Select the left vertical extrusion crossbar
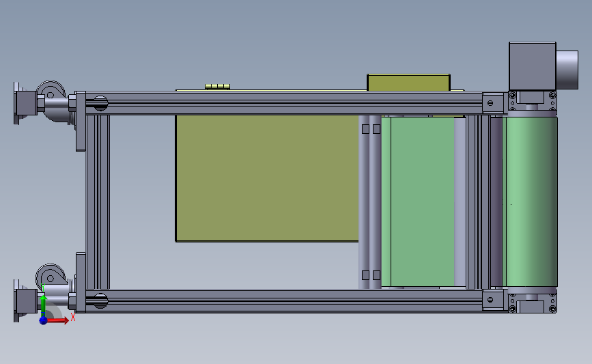The image size is (592, 364). coord(98,201)
